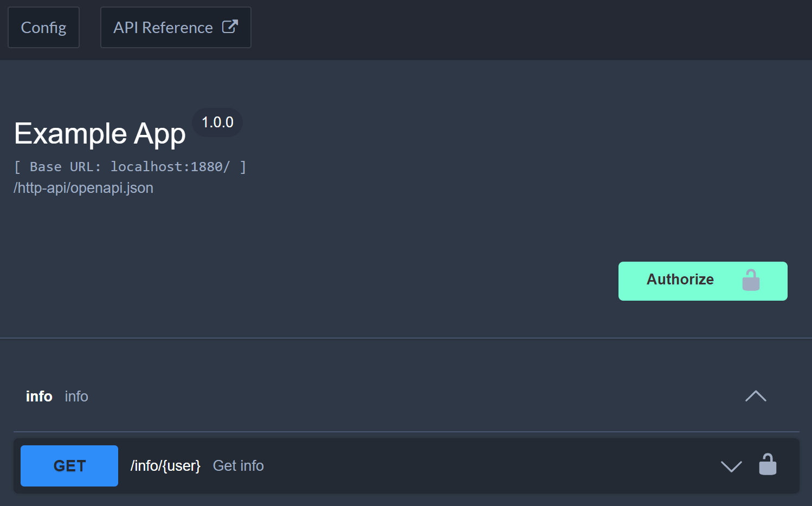Click the 1.0.0 version badge

click(217, 122)
